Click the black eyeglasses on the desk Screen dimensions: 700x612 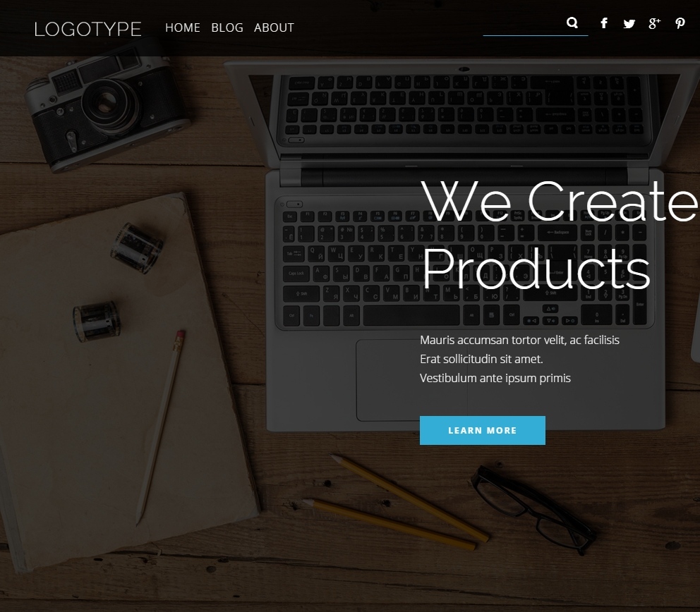click(x=533, y=510)
